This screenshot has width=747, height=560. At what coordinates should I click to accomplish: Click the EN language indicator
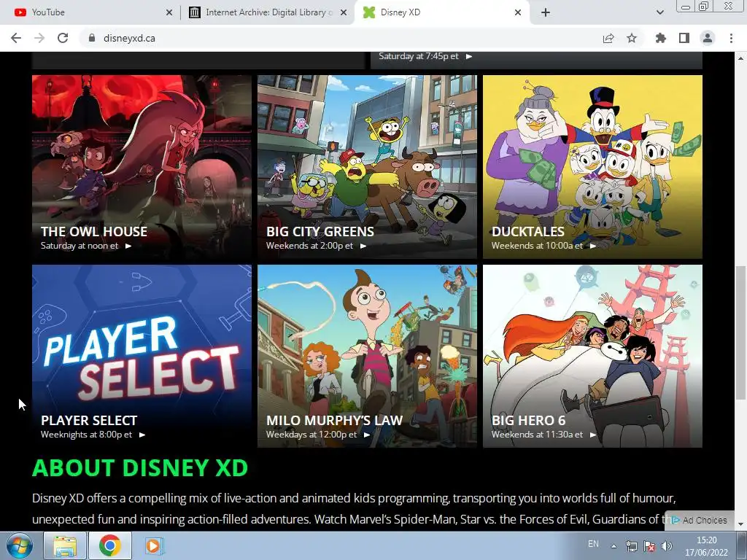593,544
